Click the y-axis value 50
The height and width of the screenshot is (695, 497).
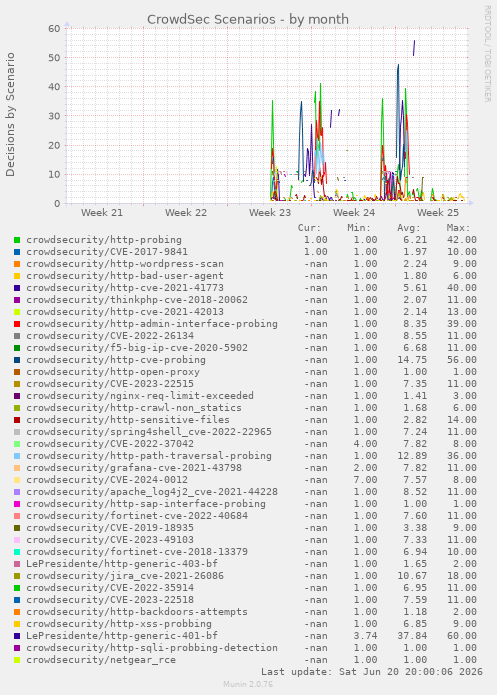54,58
